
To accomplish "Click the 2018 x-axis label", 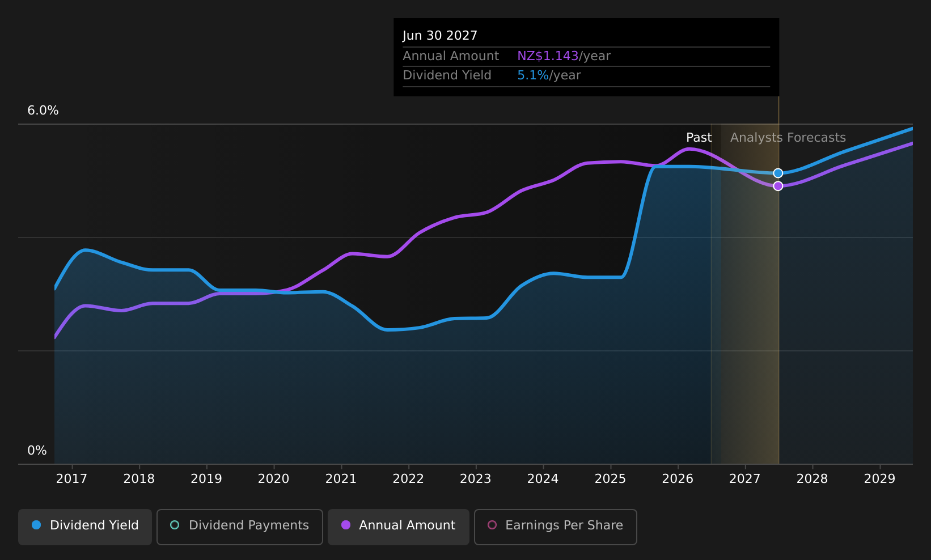I will (x=139, y=479).
